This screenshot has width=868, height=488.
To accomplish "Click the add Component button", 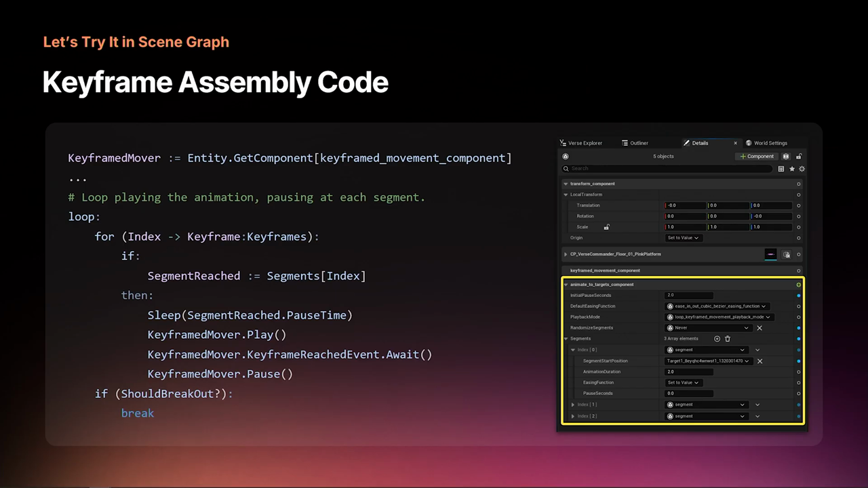I will coord(757,156).
